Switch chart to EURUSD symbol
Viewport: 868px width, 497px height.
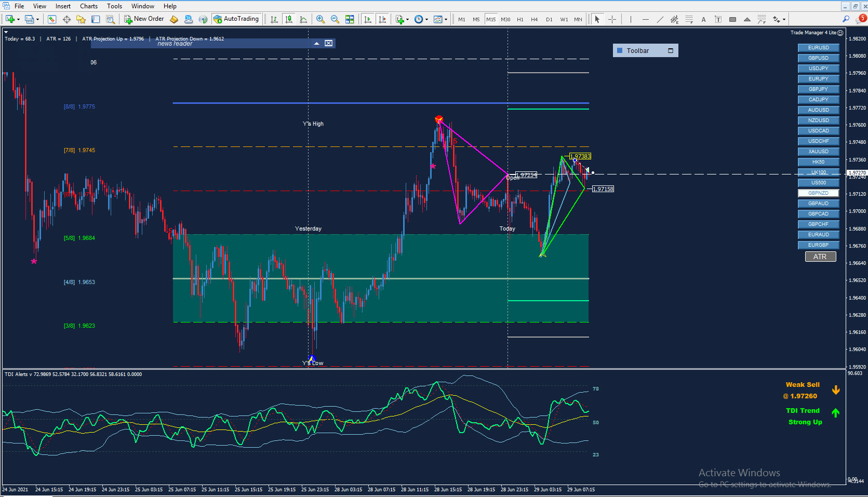(819, 48)
